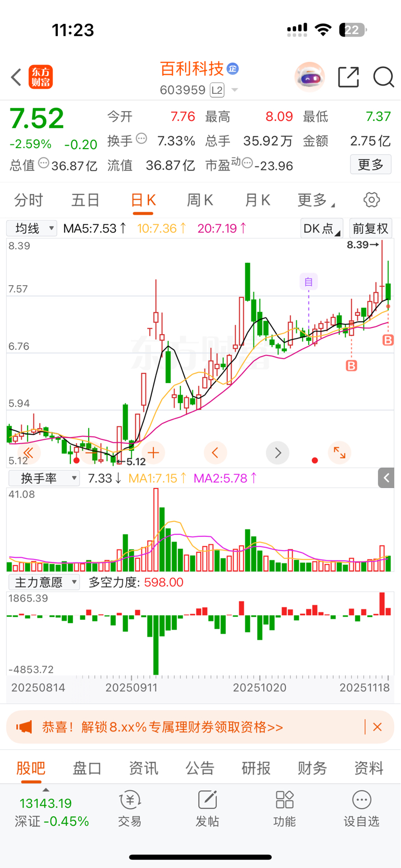Move chart right with gray arrow

click(277, 453)
